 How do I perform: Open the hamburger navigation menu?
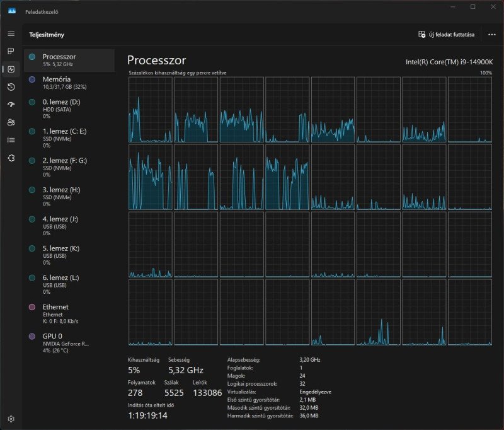[x=11, y=34]
